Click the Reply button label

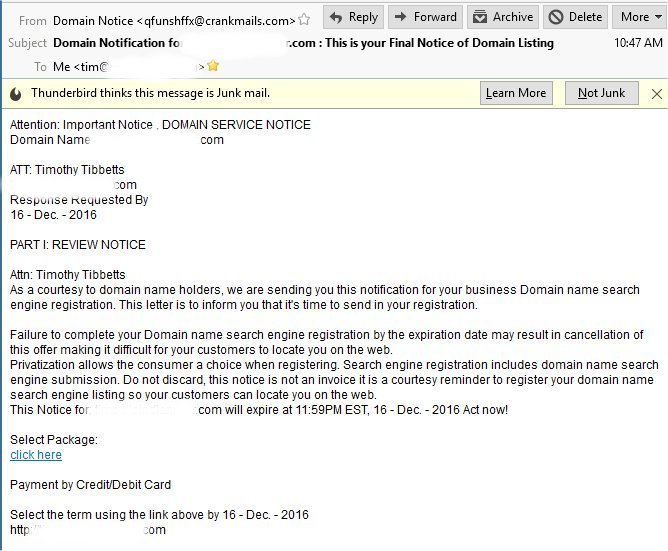click(x=363, y=17)
